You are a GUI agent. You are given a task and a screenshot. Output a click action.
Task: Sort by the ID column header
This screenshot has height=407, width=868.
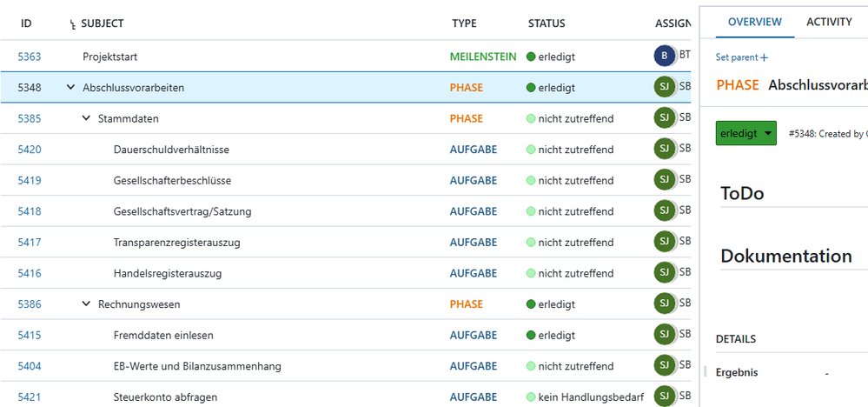(26, 23)
